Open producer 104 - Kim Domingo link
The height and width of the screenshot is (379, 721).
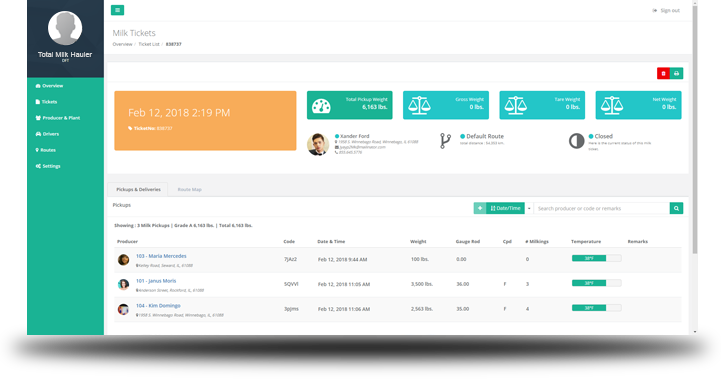click(158, 306)
